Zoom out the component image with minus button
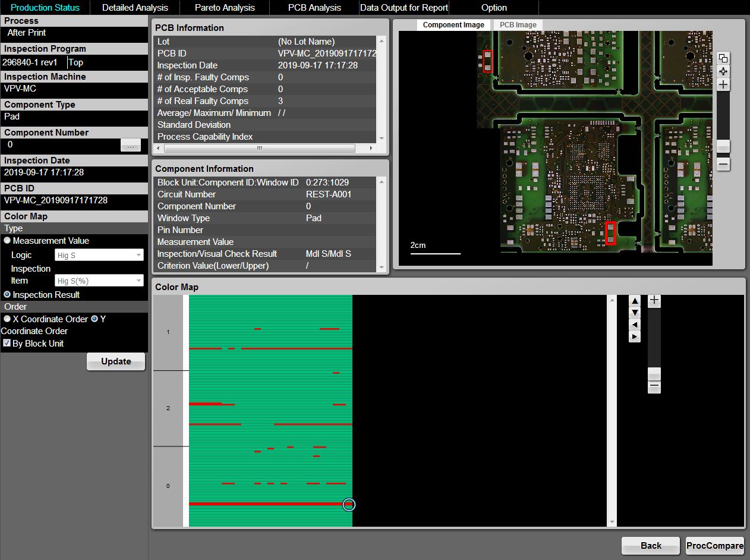 (723, 163)
